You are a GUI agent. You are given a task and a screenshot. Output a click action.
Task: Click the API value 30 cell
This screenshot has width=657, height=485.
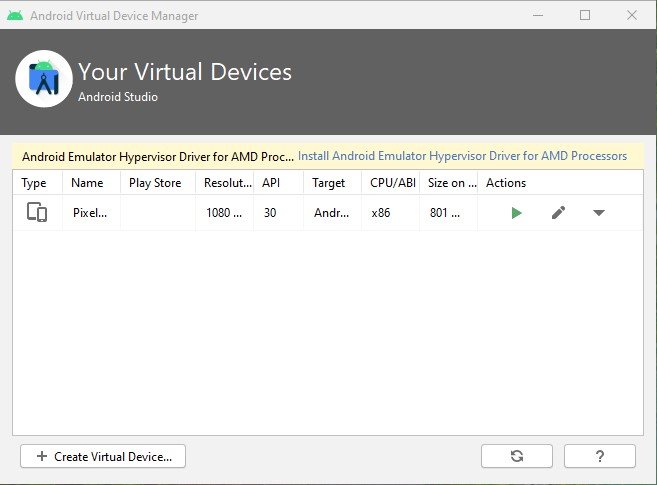(x=279, y=213)
